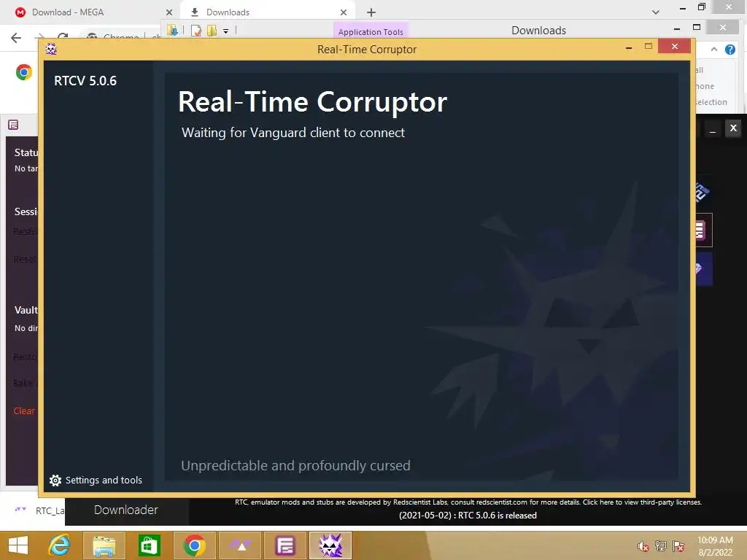Open the Application Tools ribbon tab

tap(371, 31)
